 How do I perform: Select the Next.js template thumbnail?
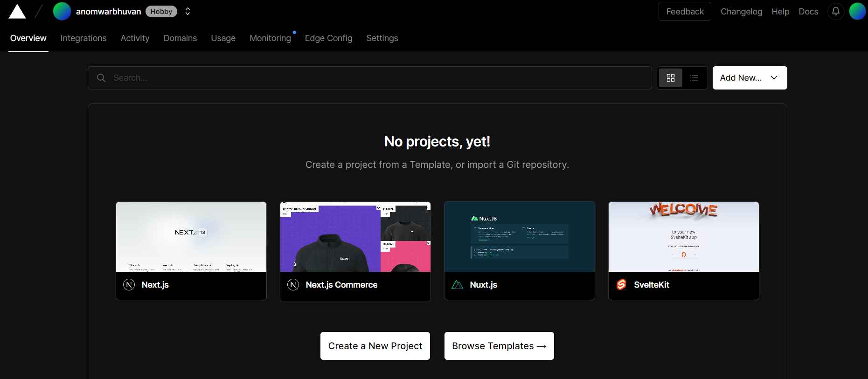[191, 237]
